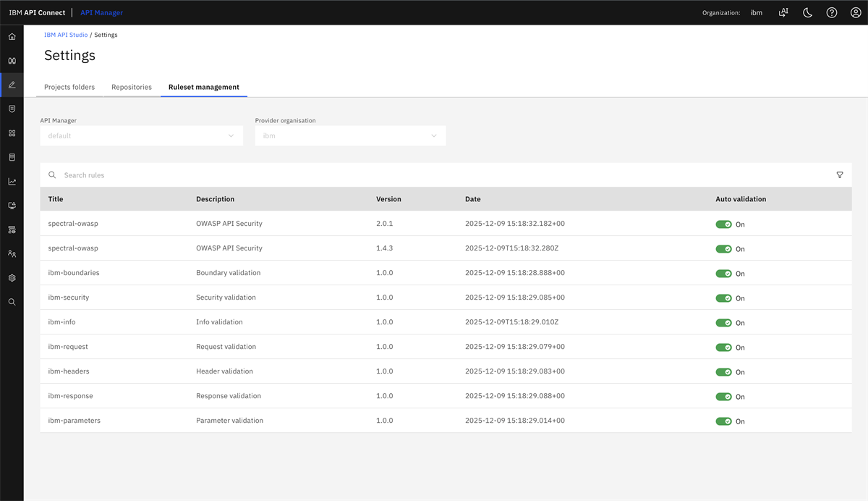Viewport: 868px width, 501px height.
Task: Click date 2025-12-09 15:18:28.888+00
Action: coord(515,273)
